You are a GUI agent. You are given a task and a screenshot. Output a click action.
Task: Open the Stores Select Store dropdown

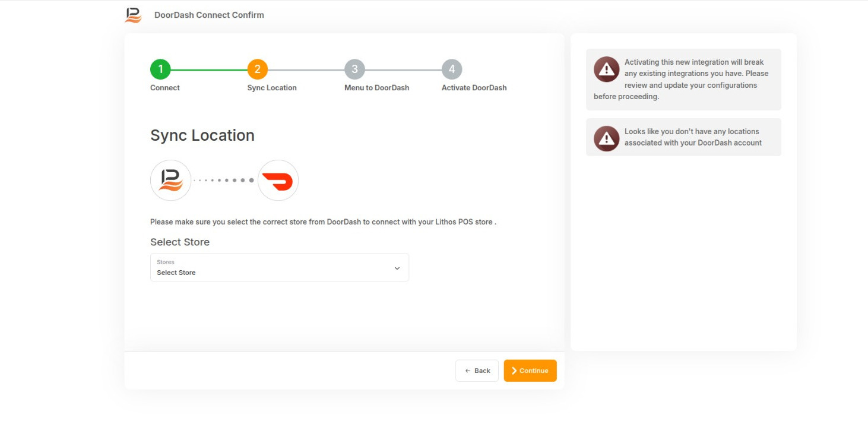(x=280, y=267)
